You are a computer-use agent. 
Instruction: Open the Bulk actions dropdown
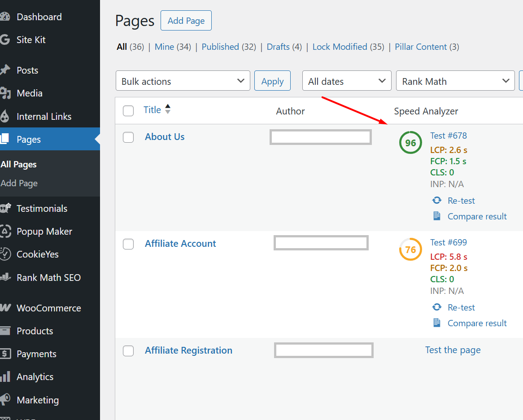click(x=183, y=81)
